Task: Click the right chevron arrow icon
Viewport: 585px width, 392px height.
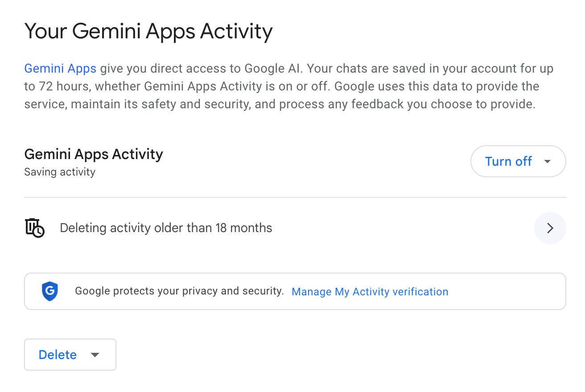Action: [x=550, y=228]
